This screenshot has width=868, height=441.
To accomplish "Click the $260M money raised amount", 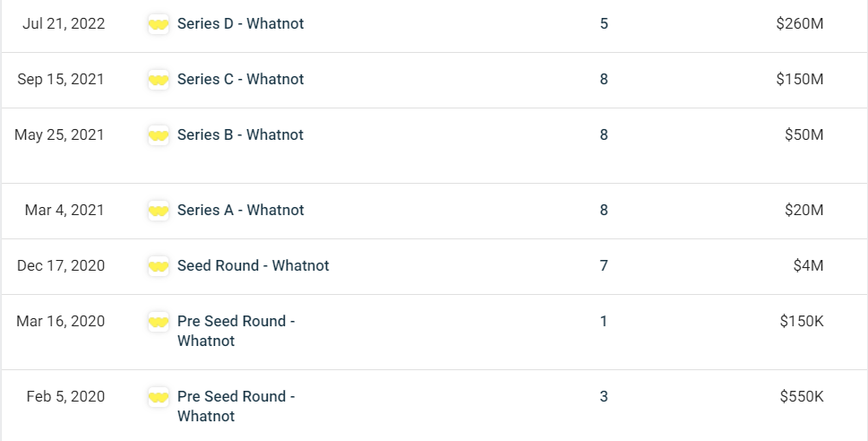I will [800, 24].
